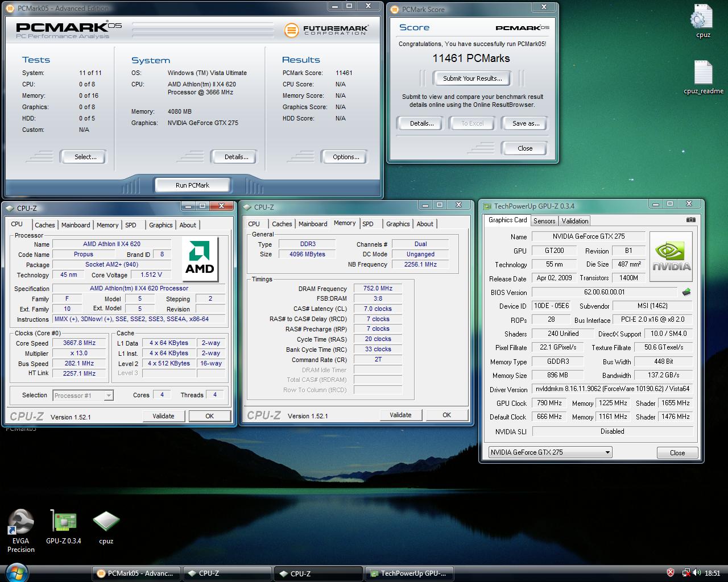Click the NVIDIA logo in GPU-Z
Screen dimensions: 728x582
coord(671,256)
